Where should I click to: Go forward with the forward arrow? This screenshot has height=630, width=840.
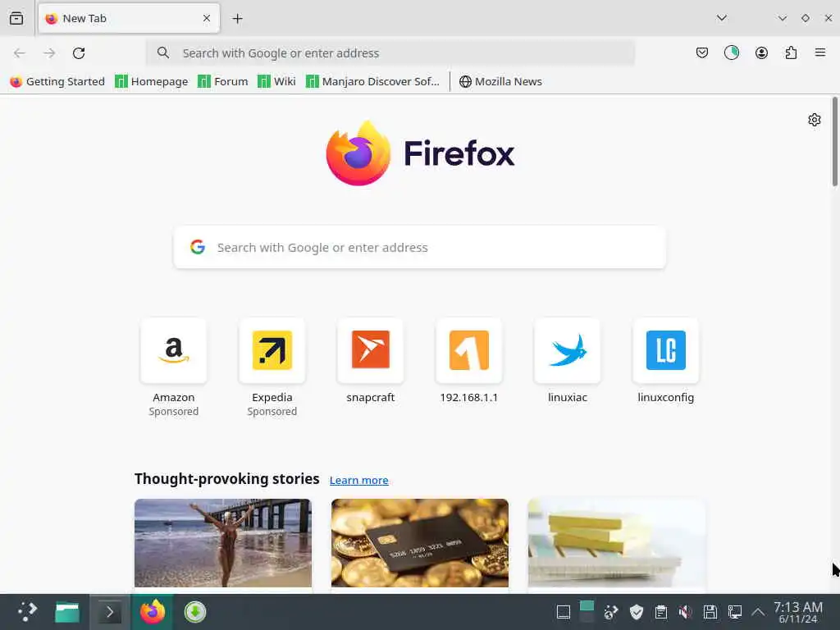click(x=49, y=53)
